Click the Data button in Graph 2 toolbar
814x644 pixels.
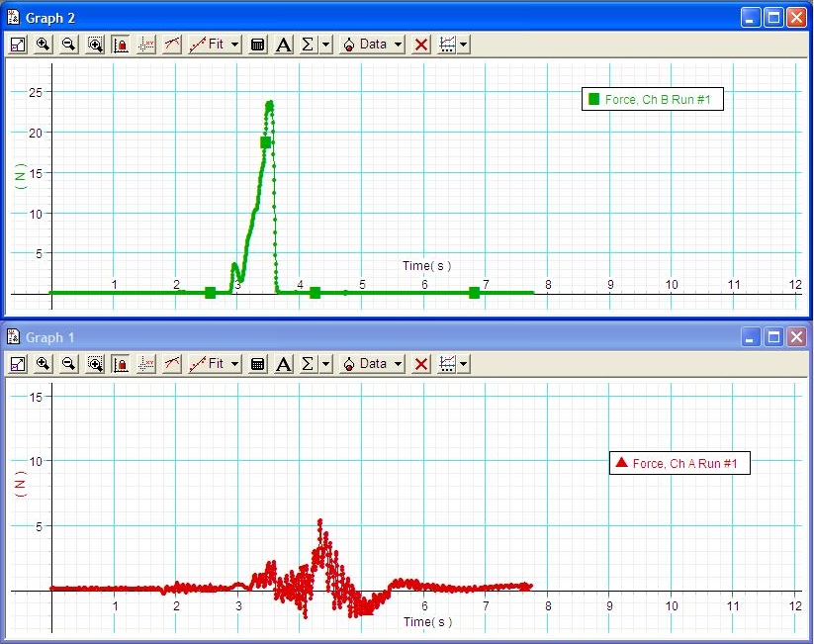pyautogui.click(x=365, y=45)
